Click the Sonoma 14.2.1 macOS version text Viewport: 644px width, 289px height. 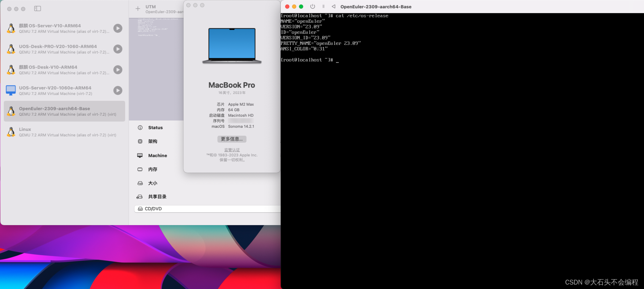point(241,126)
